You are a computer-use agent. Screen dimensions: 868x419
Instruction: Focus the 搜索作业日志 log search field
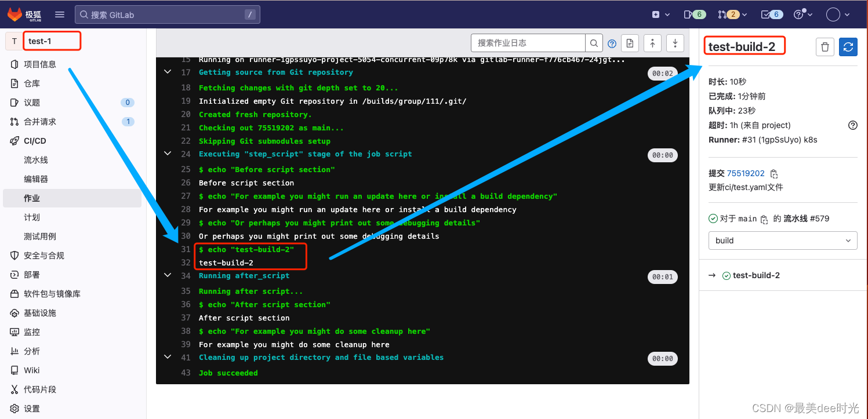[528, 43]
